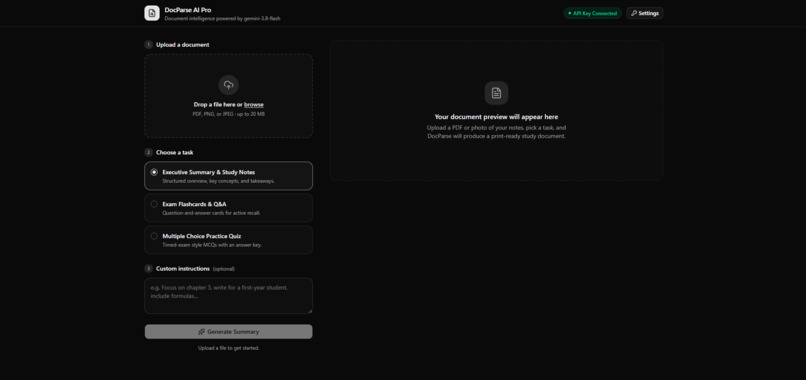The height and width of the screenshot is (380, 806).
Task: Click the API Key Connected status badge
Action: click(x=592, y=13)
